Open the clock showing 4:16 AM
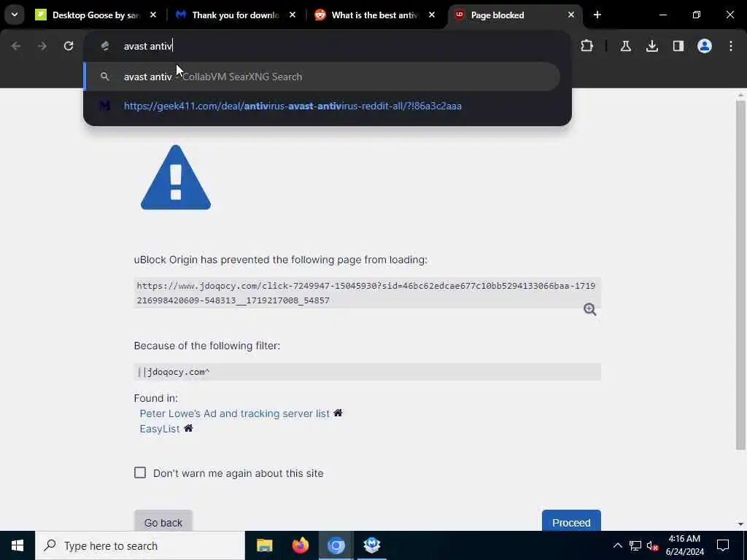 pyautogui.click(x=684, y=545)
